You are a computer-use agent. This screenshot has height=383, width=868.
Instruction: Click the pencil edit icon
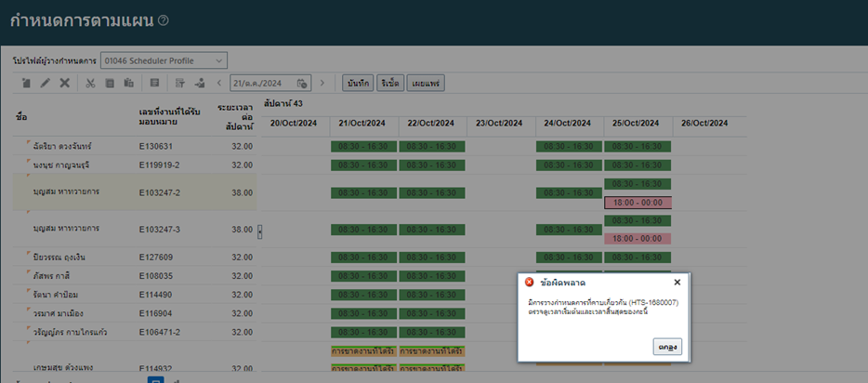46,84
